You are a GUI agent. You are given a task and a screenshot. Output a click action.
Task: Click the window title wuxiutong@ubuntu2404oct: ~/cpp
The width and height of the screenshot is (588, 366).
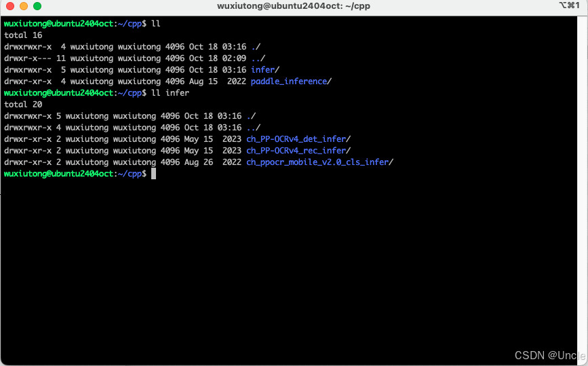(x=294, y=6)
